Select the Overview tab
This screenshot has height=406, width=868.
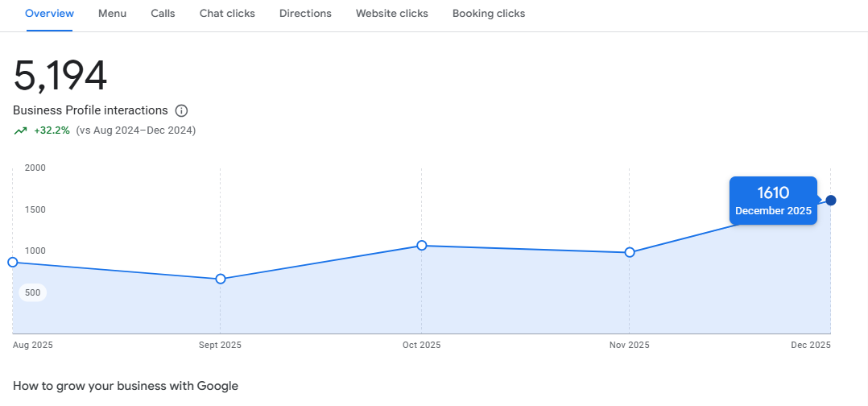point(49,14)
